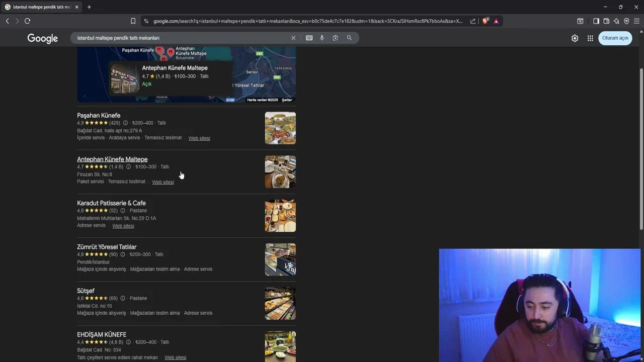Screen dimensions: 644x362
Task: Open the Brave Shields lion icon
Action: [485, 21]
